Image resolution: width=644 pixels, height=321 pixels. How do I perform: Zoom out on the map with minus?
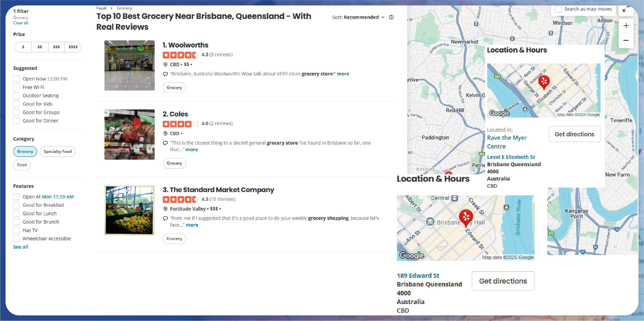(626, 40)
